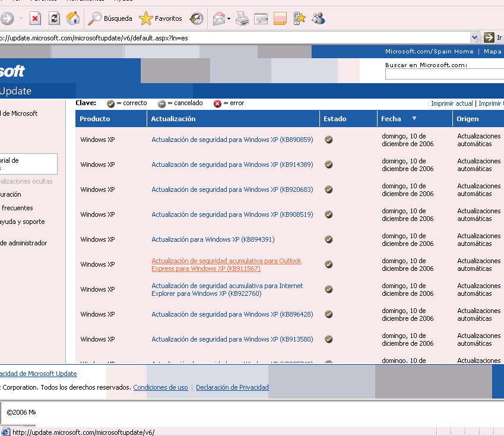
Task: Click status checkmark for KB913580
Action: coord(328,339)
